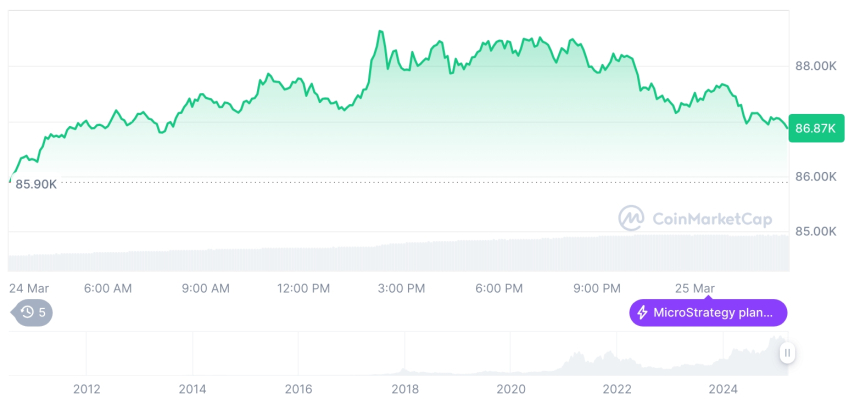The image size is (860, 401).
Task: Click the 85.90K opening price label
Action: (36, 184)
